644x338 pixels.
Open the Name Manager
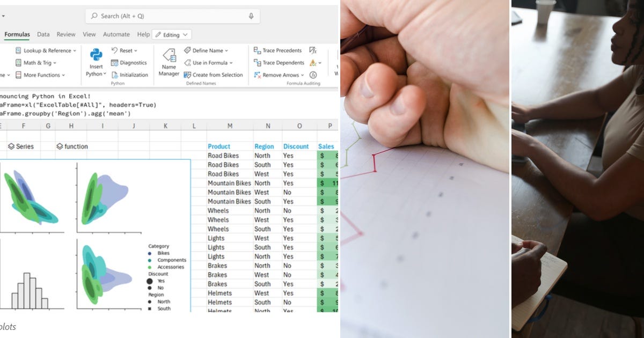[169, 63]
